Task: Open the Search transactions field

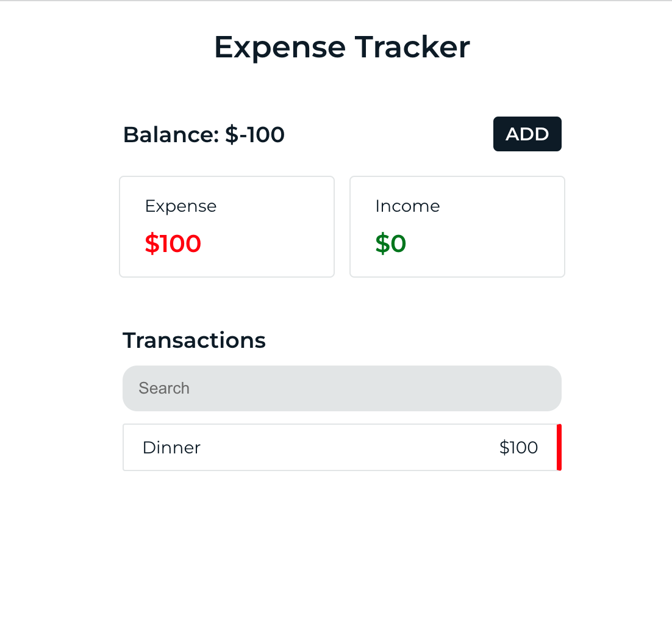Action: (x=341, y=388)
